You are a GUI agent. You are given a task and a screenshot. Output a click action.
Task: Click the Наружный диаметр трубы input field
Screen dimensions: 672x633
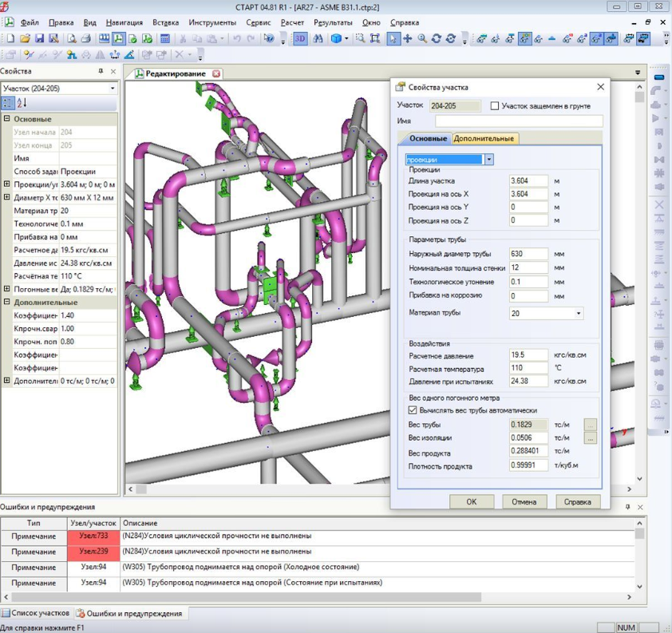point(528,255)
